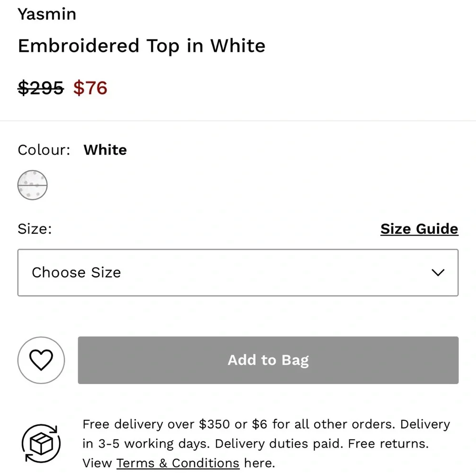This screenshot has height=476, width=476.
Task: Click the chevron arrow on the size selector
Action: click(436, 273)
